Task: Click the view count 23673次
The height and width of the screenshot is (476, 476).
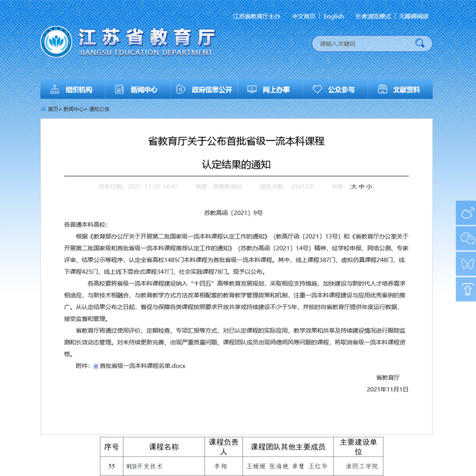Action: (302, 187)
